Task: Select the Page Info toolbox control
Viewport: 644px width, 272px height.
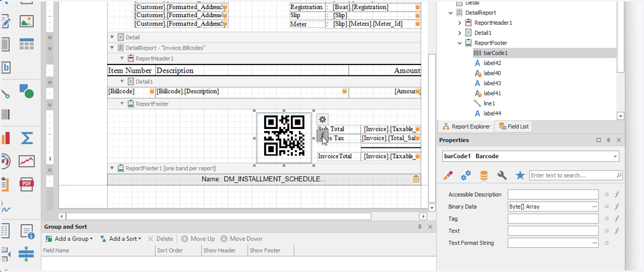Action: pos(26,231)
